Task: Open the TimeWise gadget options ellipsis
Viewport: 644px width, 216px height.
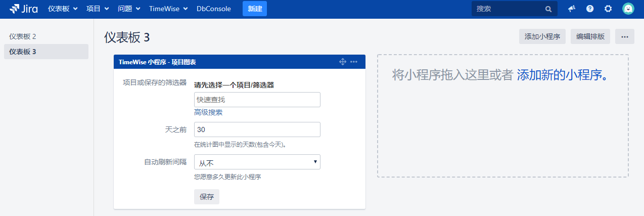Action: pyautogui.click(x=354, y=62)
